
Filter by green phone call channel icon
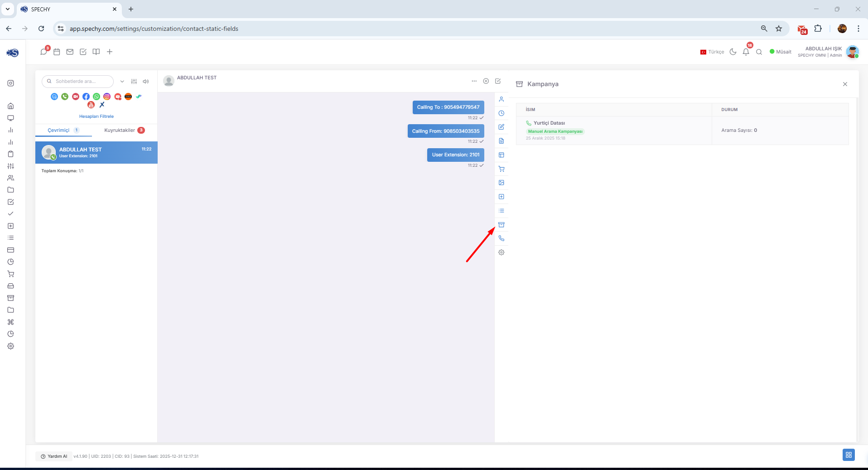[x=65, y=97]
